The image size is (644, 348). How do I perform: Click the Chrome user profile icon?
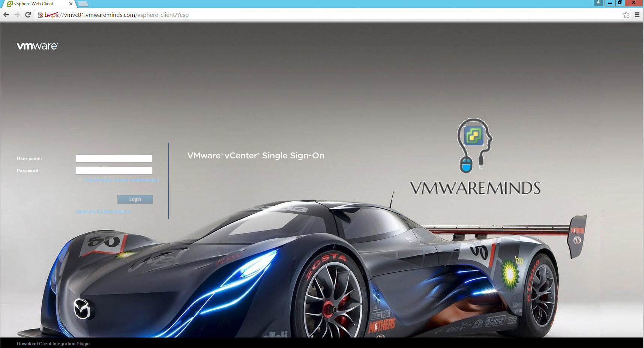click(598, 3)
